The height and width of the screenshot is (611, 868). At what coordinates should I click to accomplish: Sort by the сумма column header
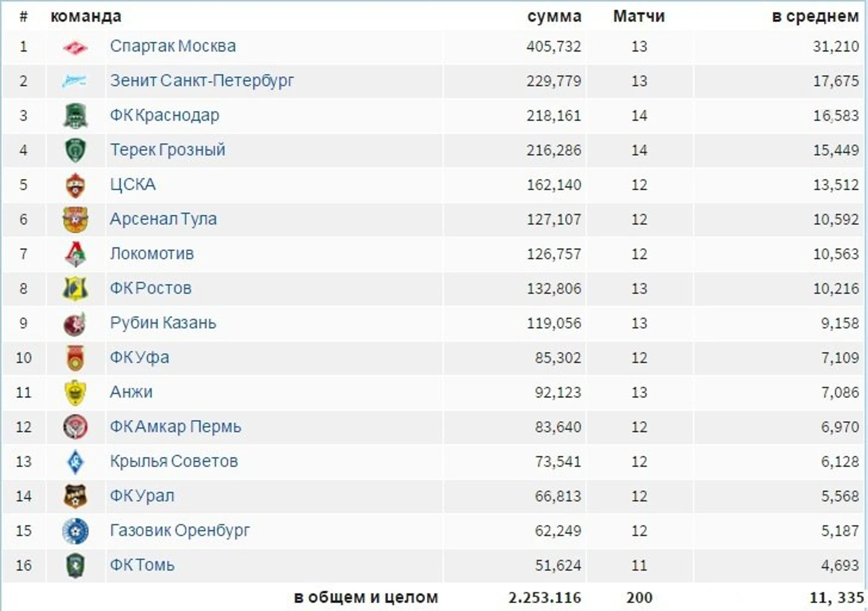554,16
